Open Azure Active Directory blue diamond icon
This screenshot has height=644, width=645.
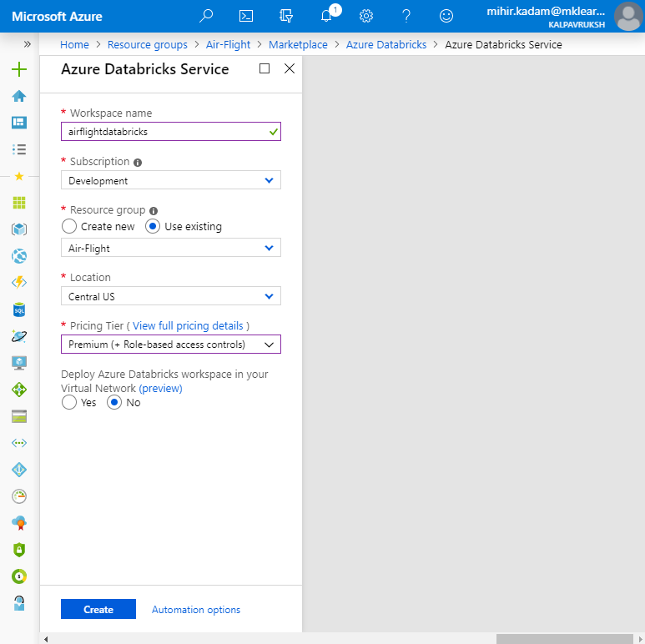pos(19,470)
